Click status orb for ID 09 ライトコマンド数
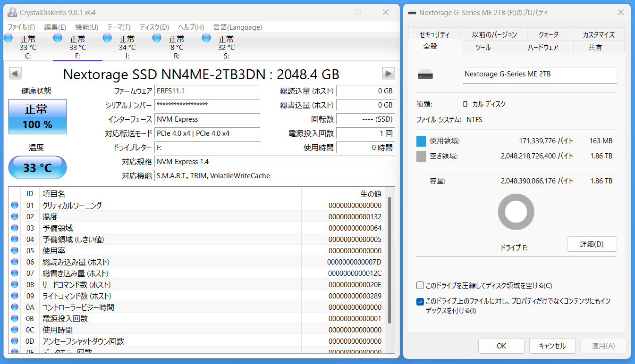The height and width of the screenshot is (364, 635). point(15,296)
